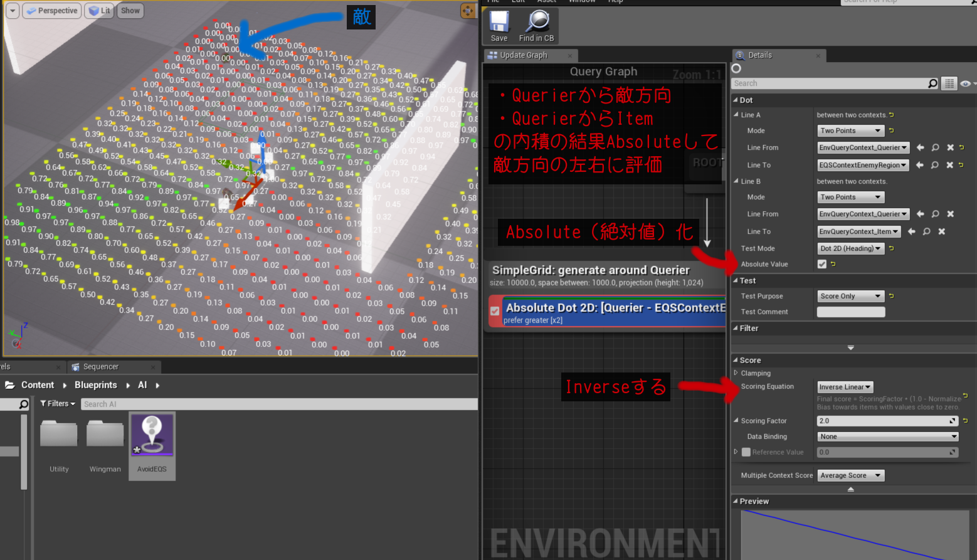Select the Update Graph tab
This screenshot has width=977, height=560.
point(523,55)
